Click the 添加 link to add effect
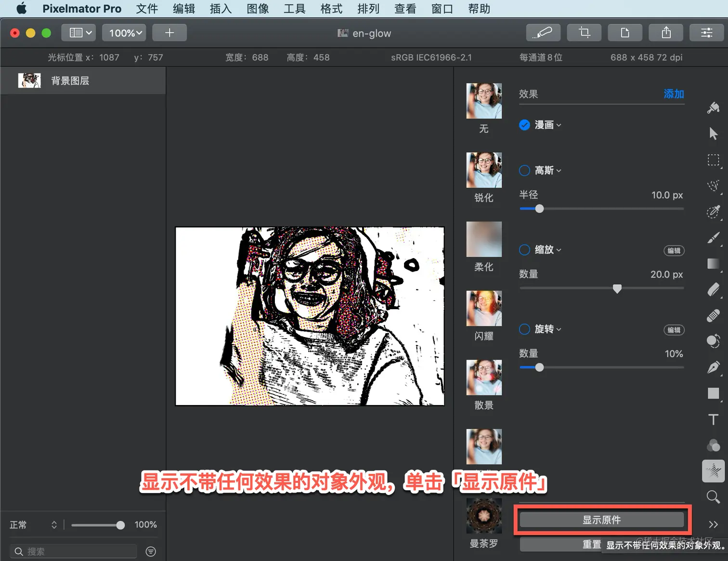This screenshot has width=728, height=561. point(674,94)
